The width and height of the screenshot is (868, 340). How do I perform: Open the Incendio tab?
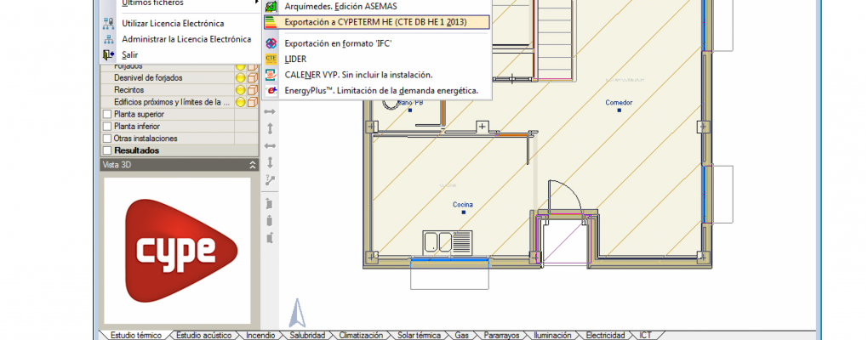point(260,335)
